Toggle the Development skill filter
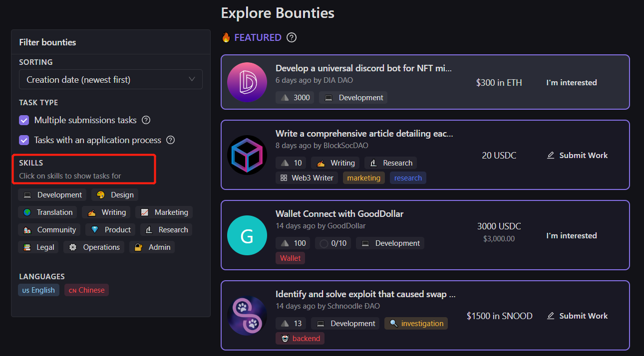 coord(52,195)
